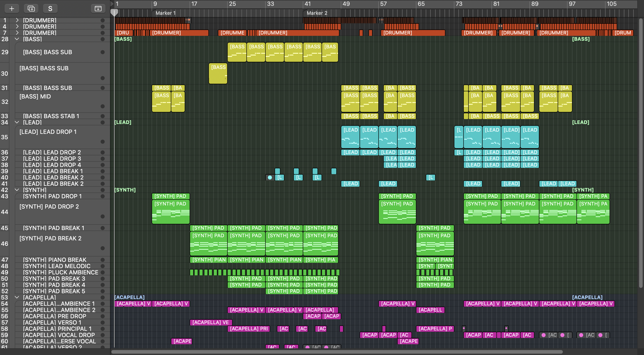Viewport: 644px width, 355px height.
Task: Select Marker 1 in the marker lane
Action: pos(165,13)
